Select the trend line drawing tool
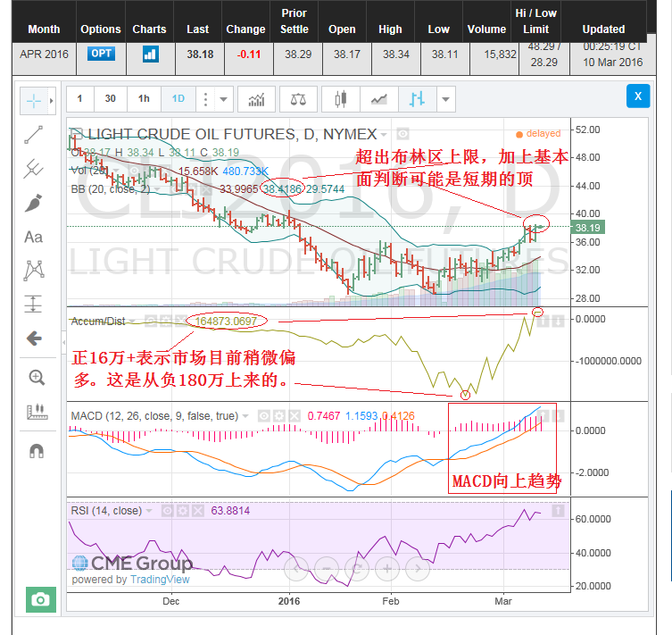The image size is (672, 635). pyautogui.click(x=34, y=134)
